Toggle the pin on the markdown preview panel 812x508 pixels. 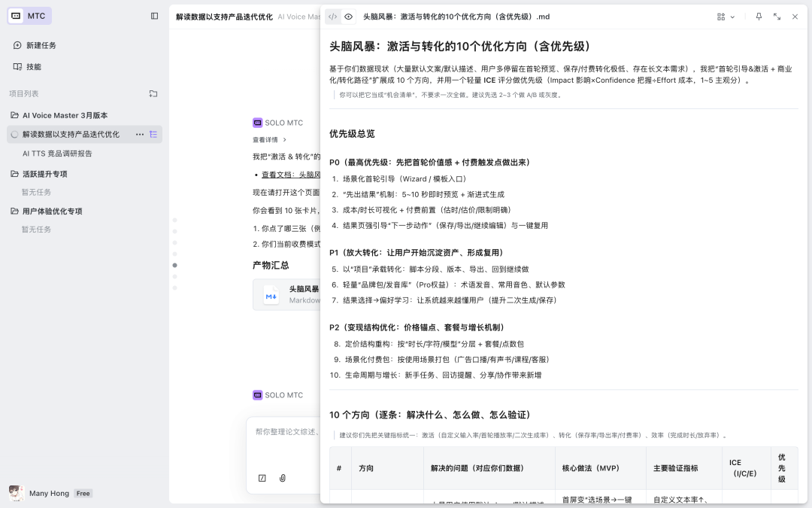tap(759, 17)
